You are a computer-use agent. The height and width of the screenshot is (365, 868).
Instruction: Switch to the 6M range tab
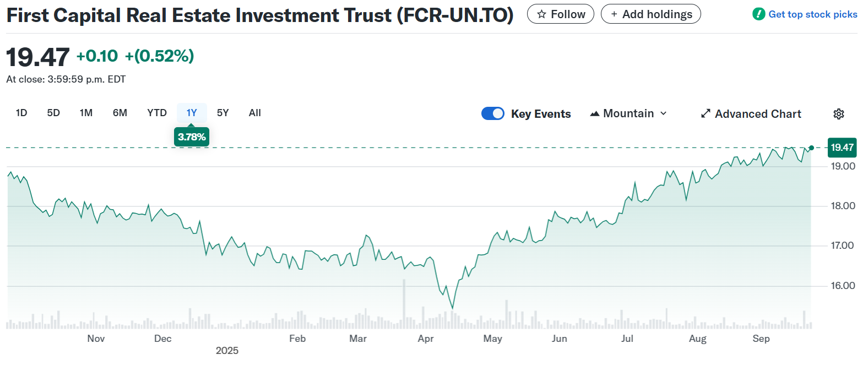coord(120,113)
